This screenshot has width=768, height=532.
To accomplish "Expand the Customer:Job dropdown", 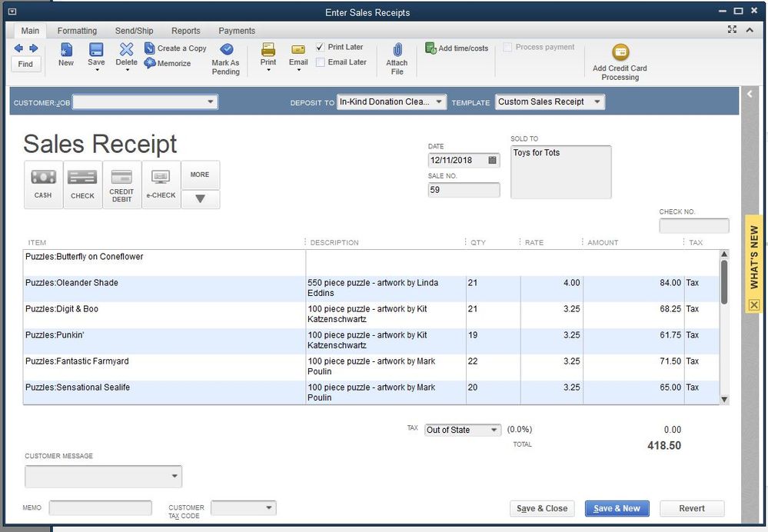I will [211, 101].
